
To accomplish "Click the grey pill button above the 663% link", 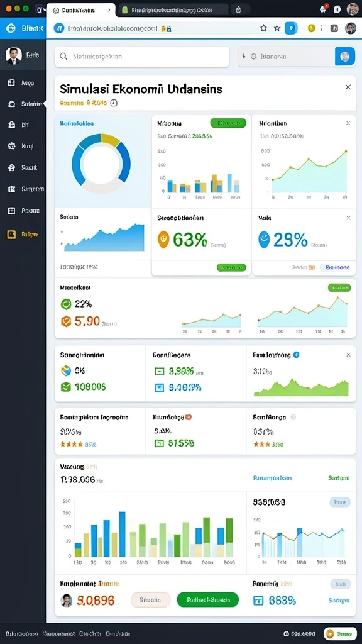I will pyautogui.click(x=340, y=584).
